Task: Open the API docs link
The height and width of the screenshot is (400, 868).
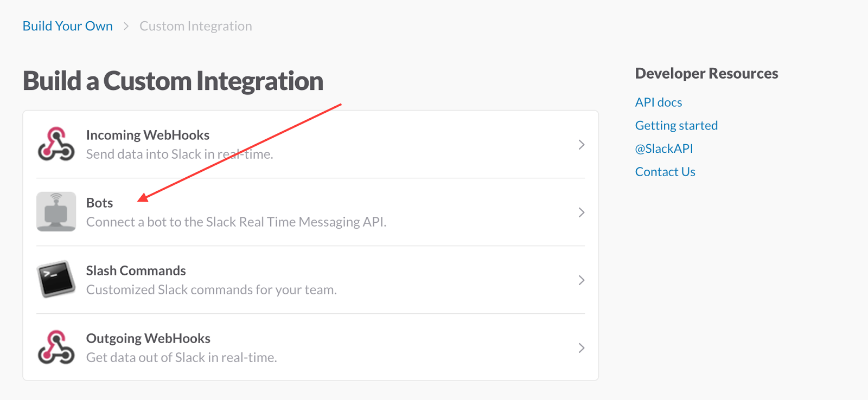Action: (659, 102)
